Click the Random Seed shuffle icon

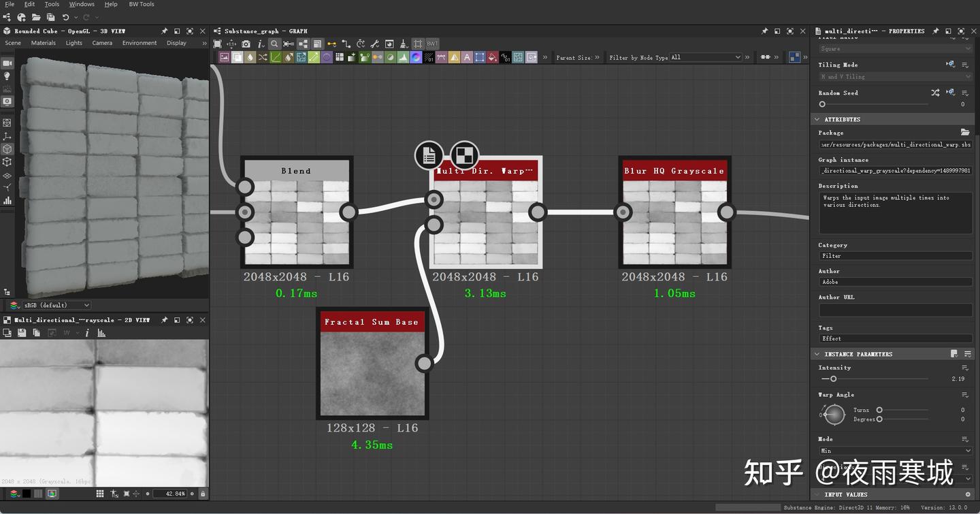point(935,93)
